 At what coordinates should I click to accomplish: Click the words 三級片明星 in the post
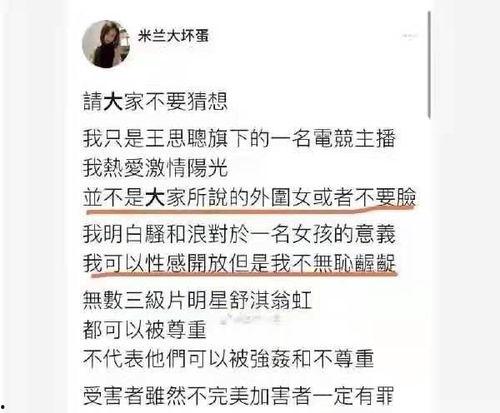tap(176, 300)
